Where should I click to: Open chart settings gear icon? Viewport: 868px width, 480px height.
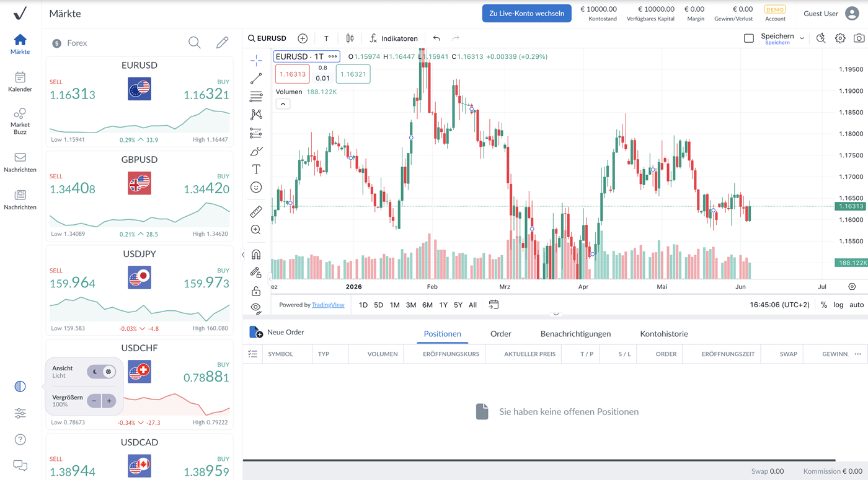[x=840, y=38]
